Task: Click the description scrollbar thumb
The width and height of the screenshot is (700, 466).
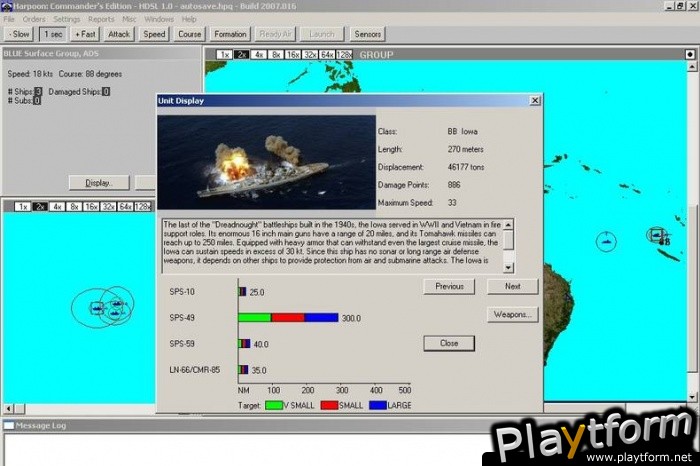Action: click(x=508, y=240)
